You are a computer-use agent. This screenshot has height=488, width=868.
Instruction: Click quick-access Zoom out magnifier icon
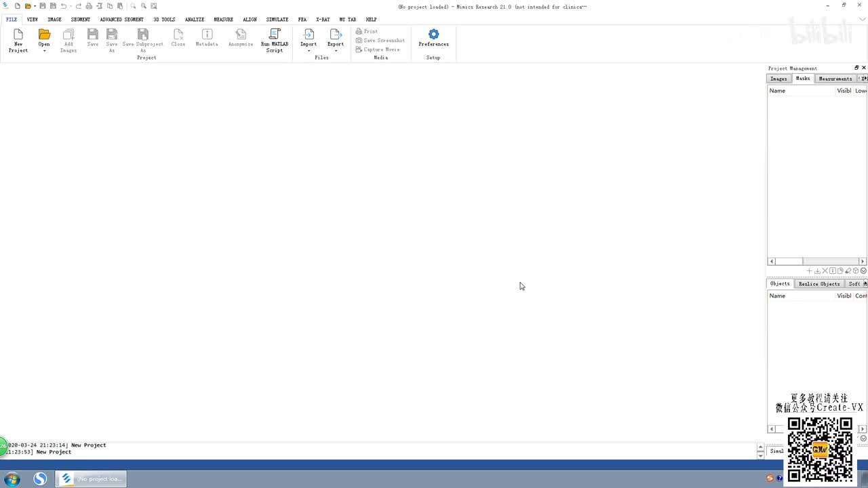tap(144, 6)
